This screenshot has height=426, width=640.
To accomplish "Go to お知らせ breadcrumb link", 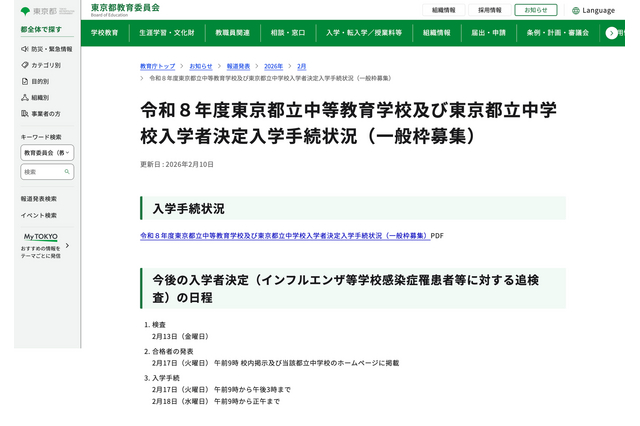I will click(x=201, y=66).
